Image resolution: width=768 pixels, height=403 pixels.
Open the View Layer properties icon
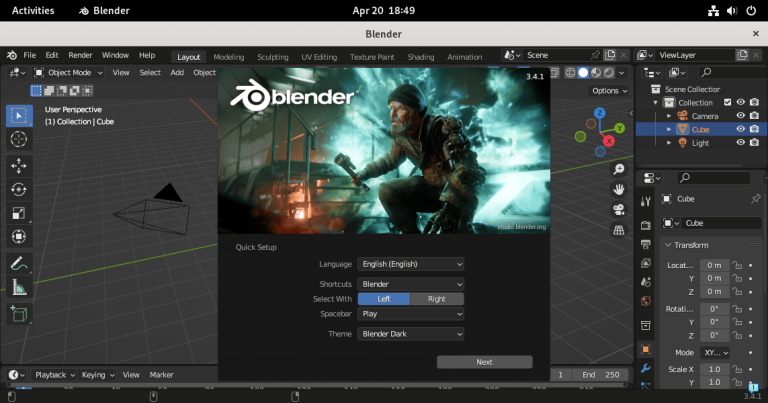[646, 263]
